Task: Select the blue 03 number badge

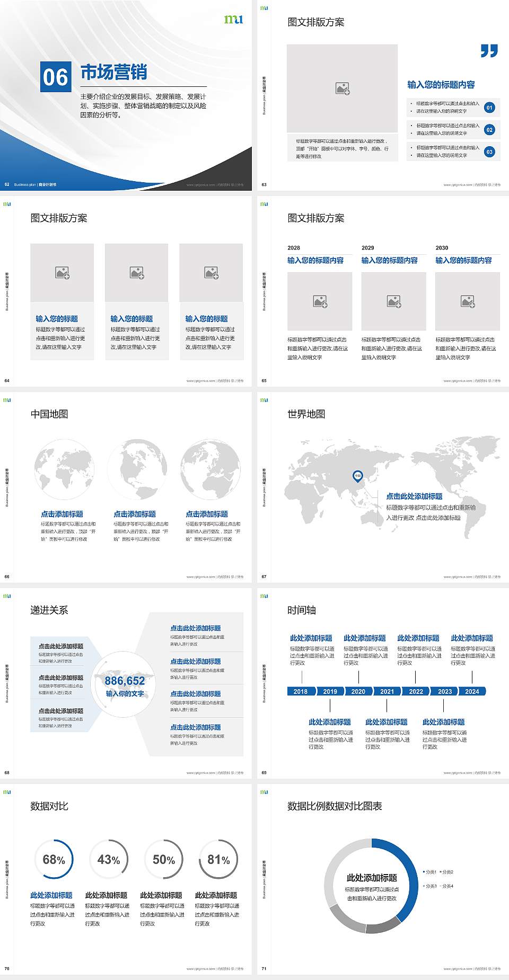Action: click(x=489, y=152)
